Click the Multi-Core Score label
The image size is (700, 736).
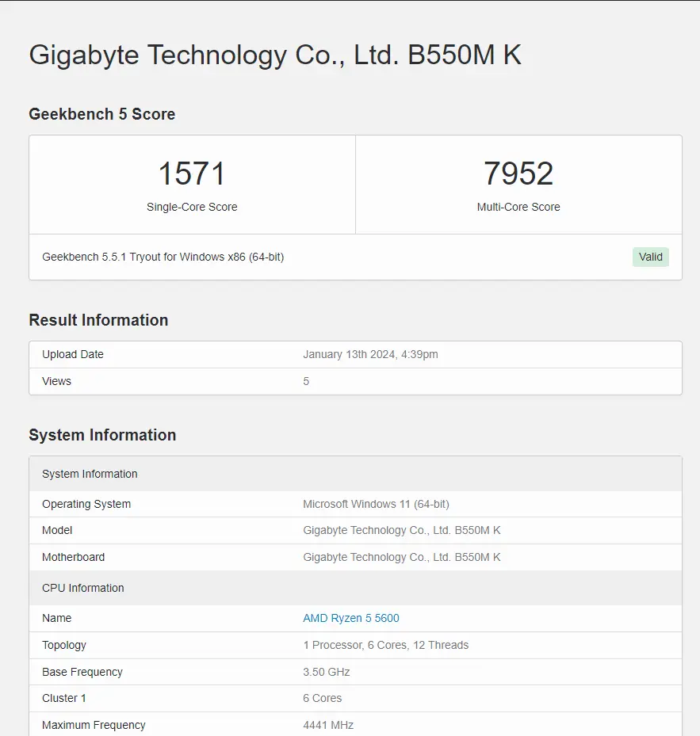click(518, 207)
